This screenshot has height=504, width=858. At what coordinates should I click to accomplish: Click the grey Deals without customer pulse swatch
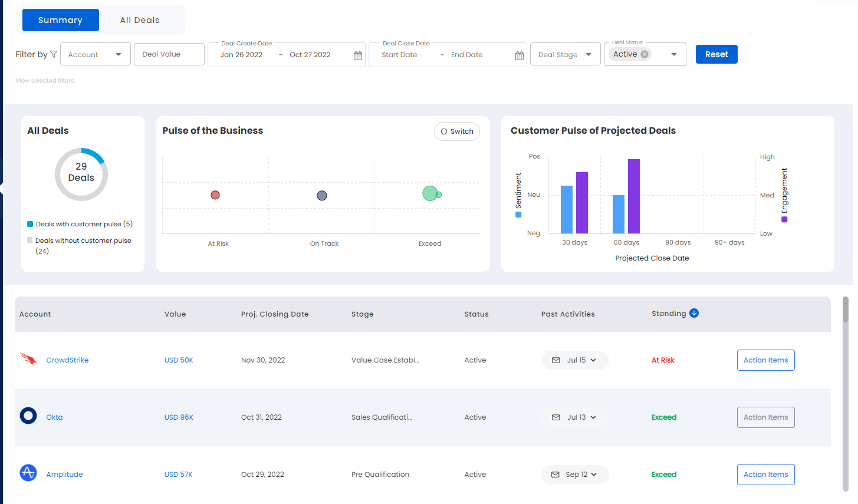coord(30,240)
